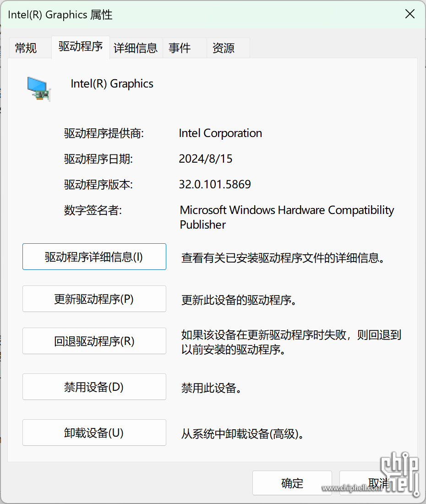The image size is (426, 504).
Task: Click the 驱动程序提供商 label
Action: (104, 133)
